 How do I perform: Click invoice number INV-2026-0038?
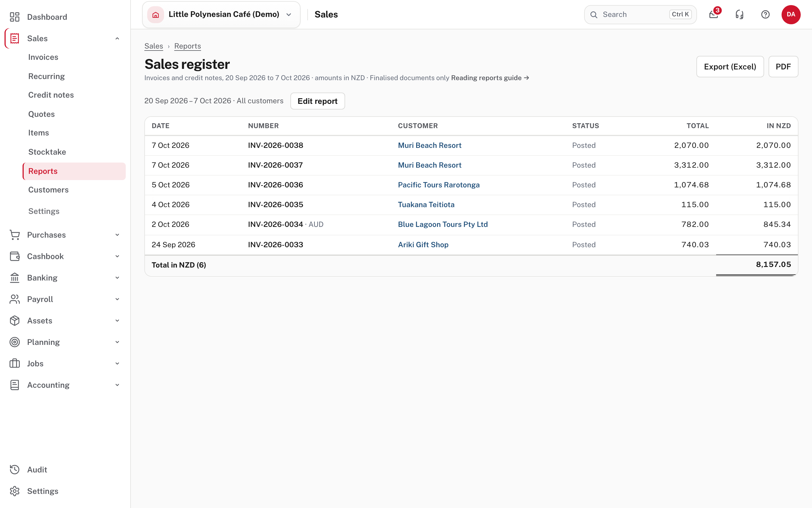(275, 145)
